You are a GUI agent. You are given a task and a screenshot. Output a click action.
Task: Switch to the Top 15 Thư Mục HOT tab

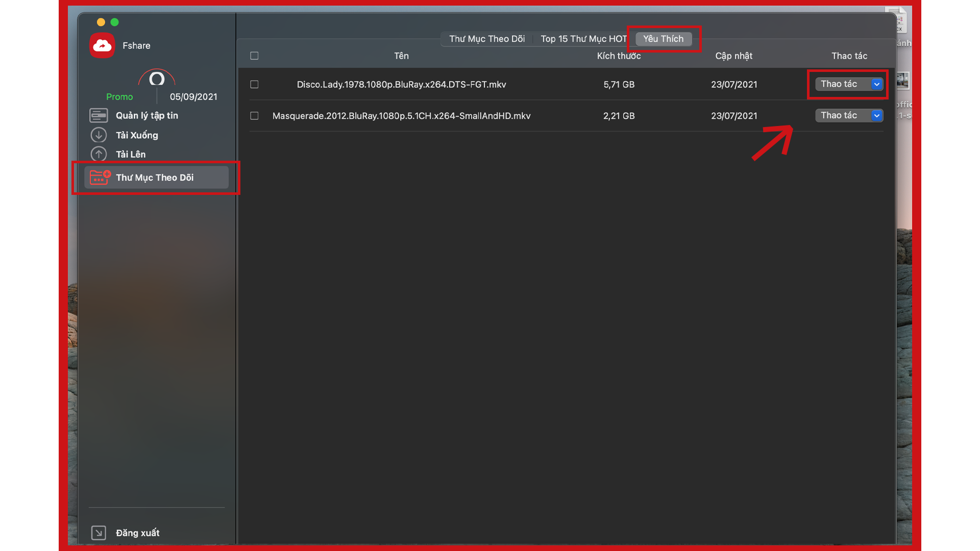(583, 39)
